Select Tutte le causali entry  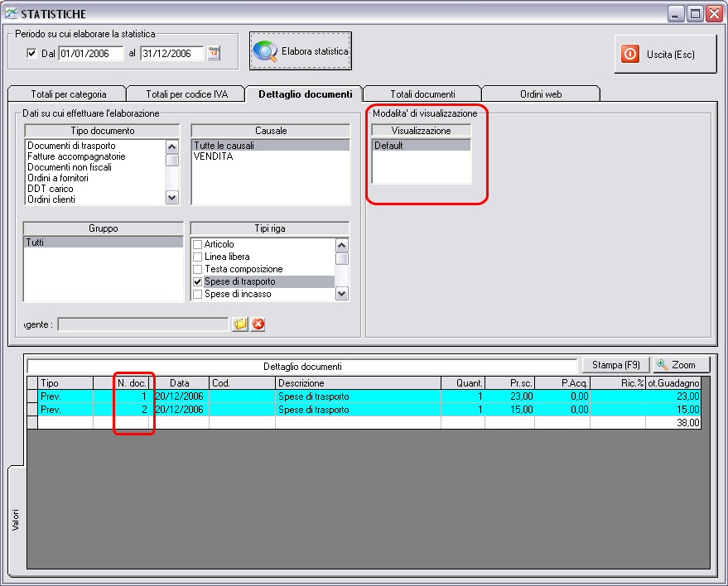271,146
